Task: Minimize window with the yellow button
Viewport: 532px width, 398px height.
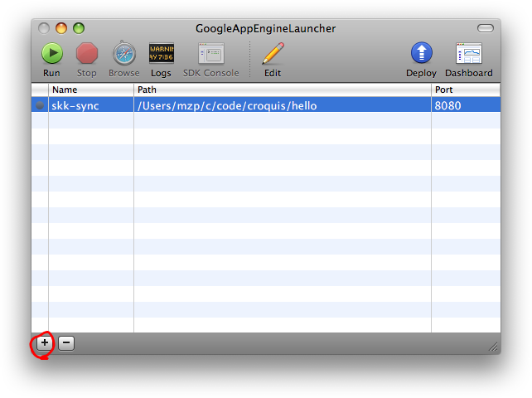Action: pos(61,28)
